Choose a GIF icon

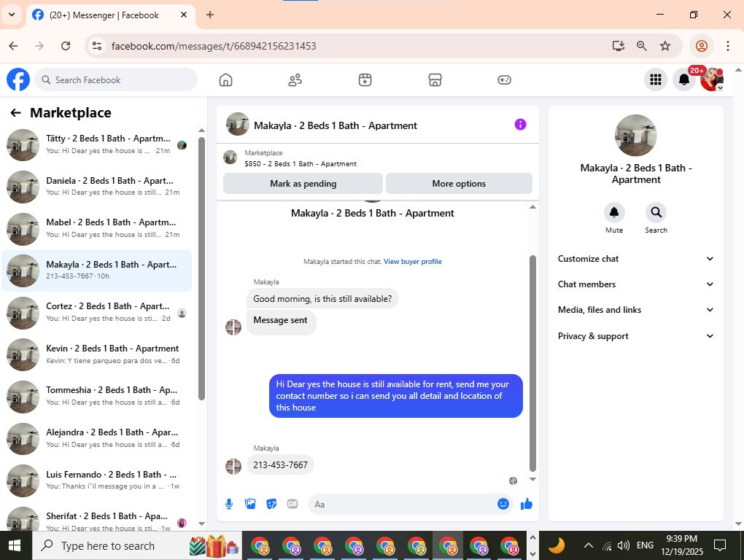pyautogui.click(x=292, y=504)
